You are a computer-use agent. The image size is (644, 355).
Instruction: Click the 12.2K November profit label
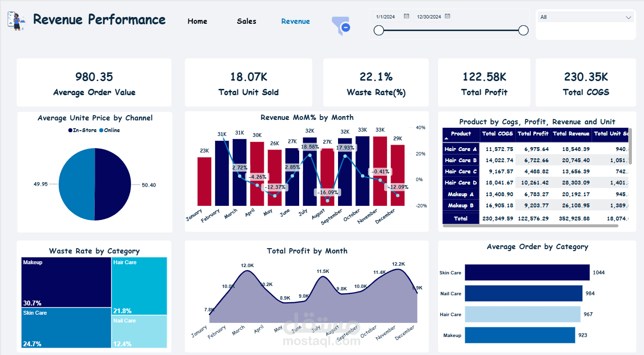398,264
